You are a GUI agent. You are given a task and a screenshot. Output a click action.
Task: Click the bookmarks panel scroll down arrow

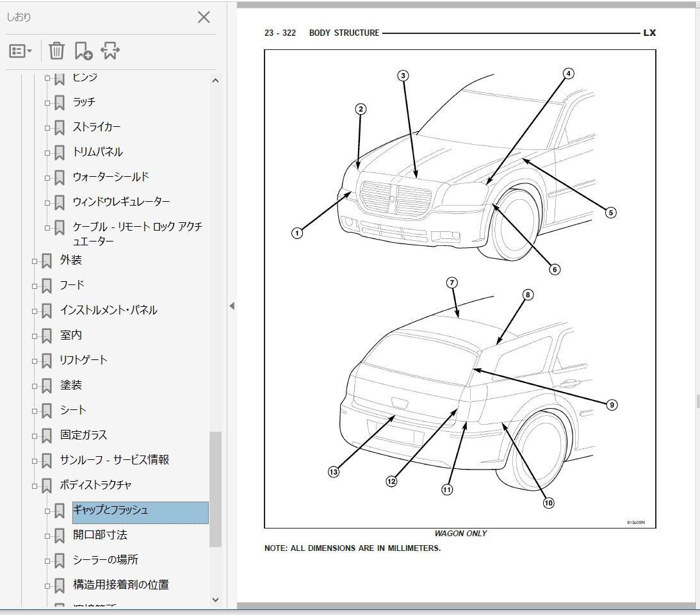216,600
